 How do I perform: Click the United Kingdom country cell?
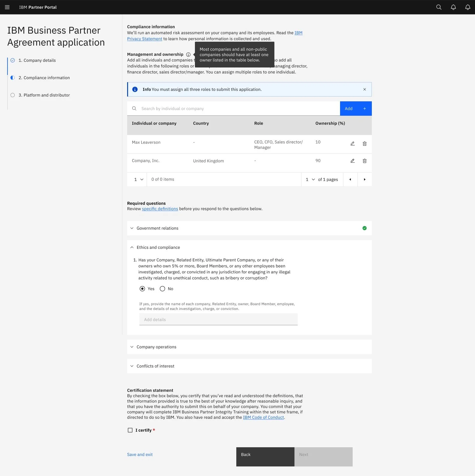[x=208, y=161]
